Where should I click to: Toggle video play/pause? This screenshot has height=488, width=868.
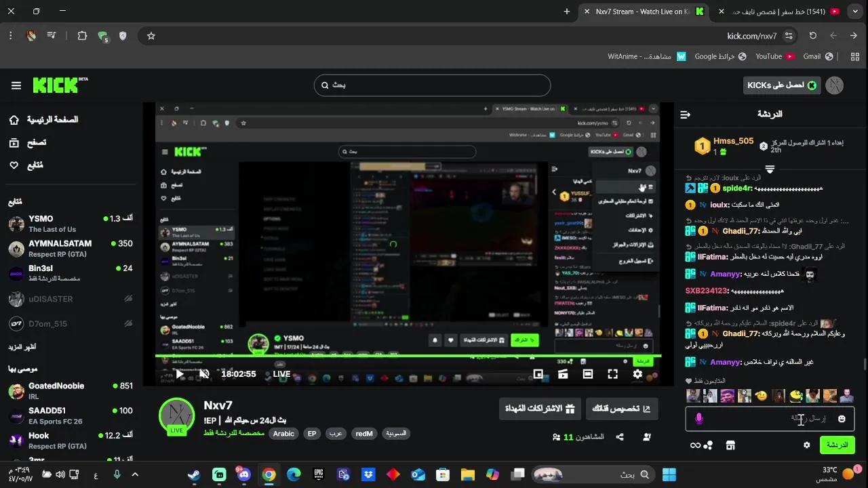[x=180, y=374]
